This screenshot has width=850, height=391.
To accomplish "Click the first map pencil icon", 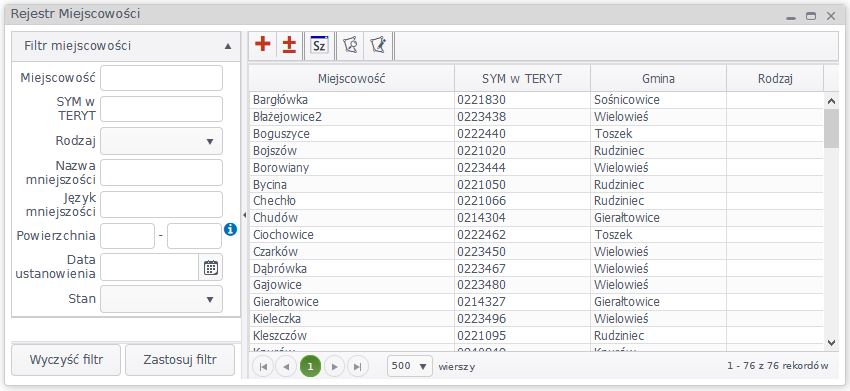I will click(350, 45).
